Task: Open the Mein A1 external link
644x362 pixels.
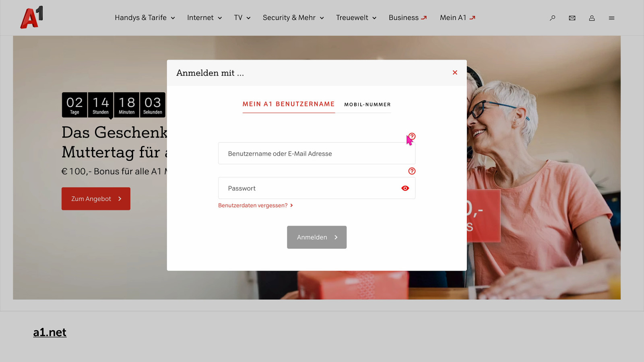Action: 458,18
